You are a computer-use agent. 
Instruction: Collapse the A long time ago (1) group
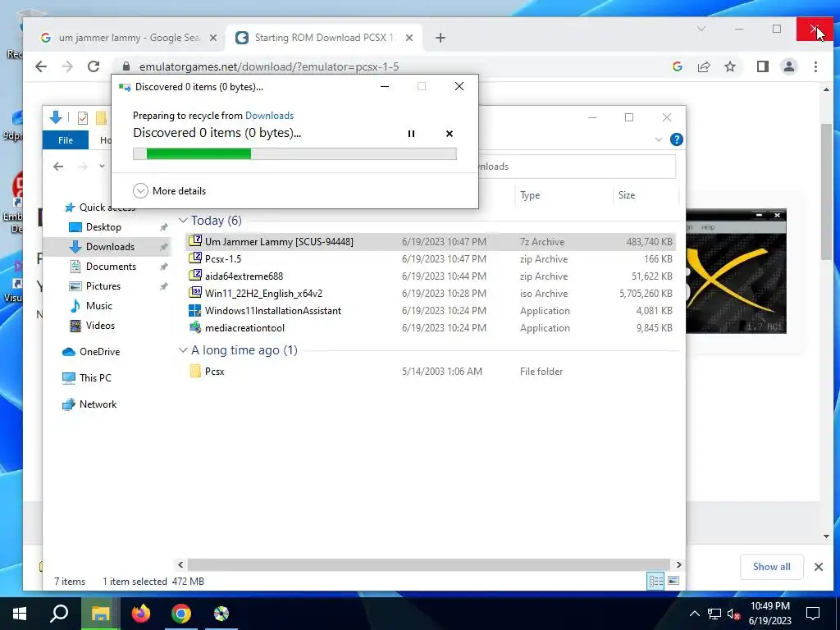point(183,350)
